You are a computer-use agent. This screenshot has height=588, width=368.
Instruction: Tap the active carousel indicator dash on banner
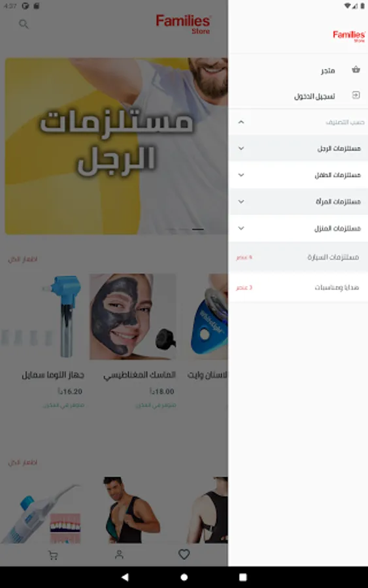[197, 229]
